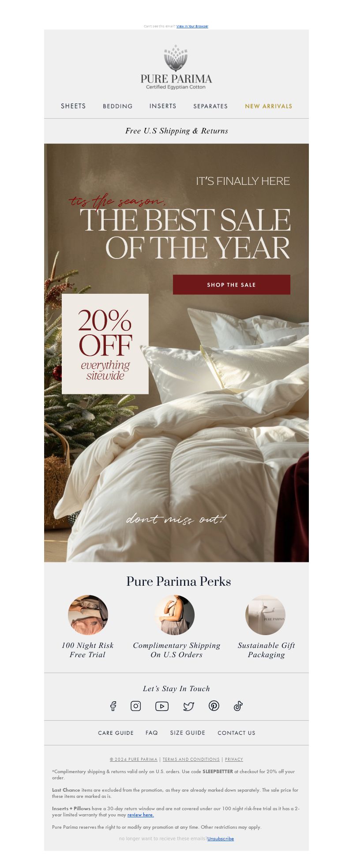Image resolution: width=353 pixels, height=868 pixels.
Task: Go to the Sheets navigation item
Action: coord(73,106)
